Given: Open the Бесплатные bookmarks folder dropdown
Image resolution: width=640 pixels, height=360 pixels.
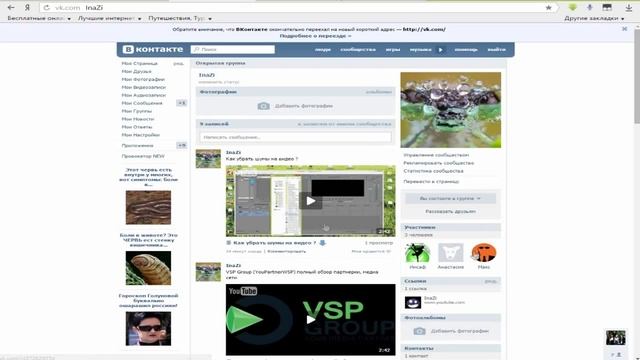Looking at the screenshot, I should pyautogui.click(x=39, y=18).
